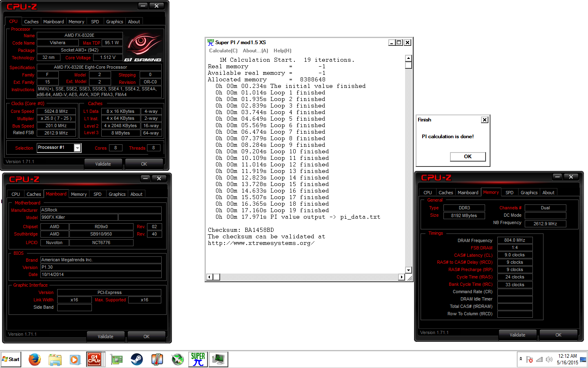
Task: Open the green jet plane taskbar icon
Action: pos(178,359)
